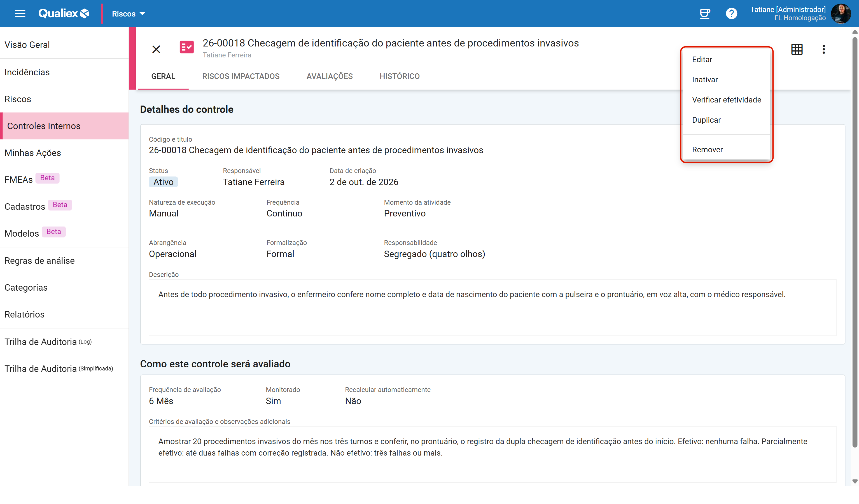Open the grid view icon

[x=797, y=50]
